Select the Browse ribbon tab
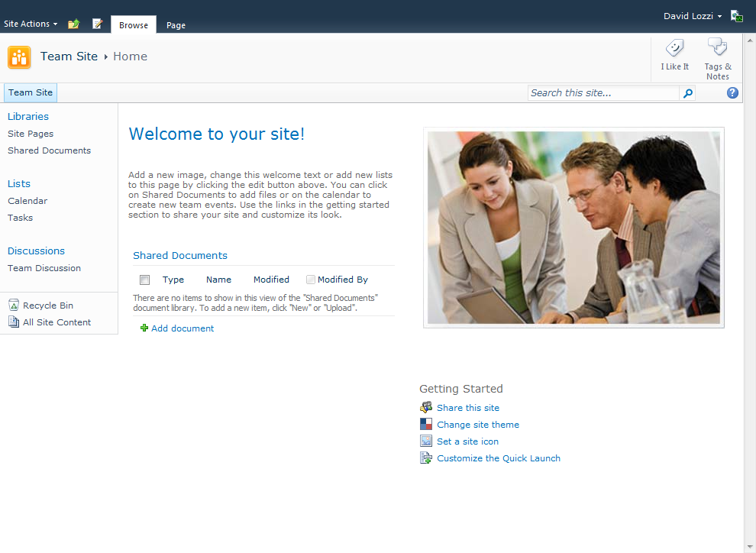The width and height of the screenshot is (756, 553). [x=134, y=25]
